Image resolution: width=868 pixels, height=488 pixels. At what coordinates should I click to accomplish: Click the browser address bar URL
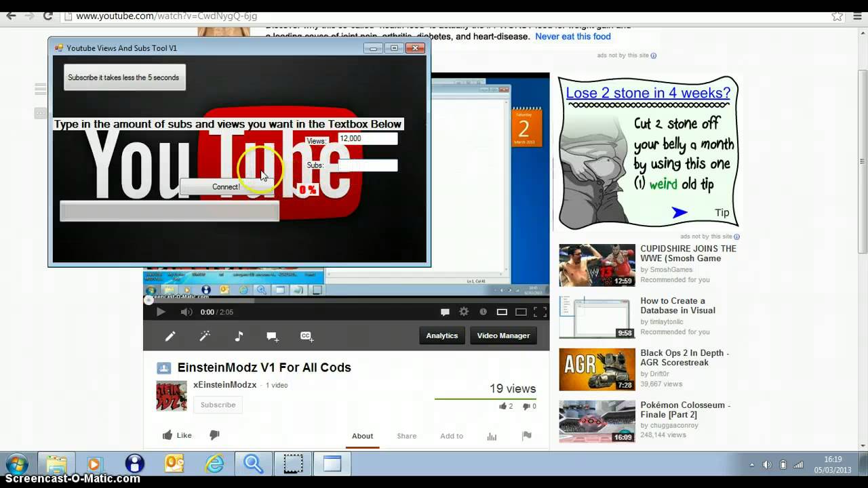pyautogui.click(x=166, y=16)
